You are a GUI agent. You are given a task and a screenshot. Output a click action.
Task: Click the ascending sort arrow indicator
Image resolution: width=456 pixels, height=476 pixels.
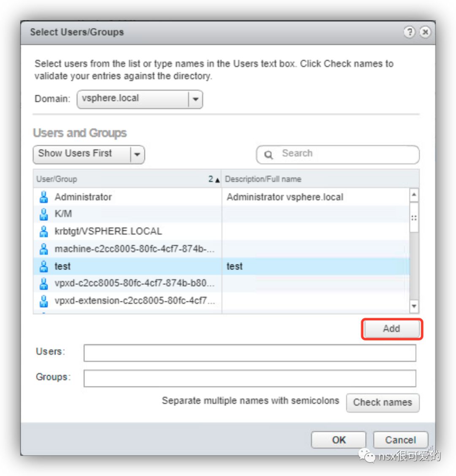coord(217,180)
